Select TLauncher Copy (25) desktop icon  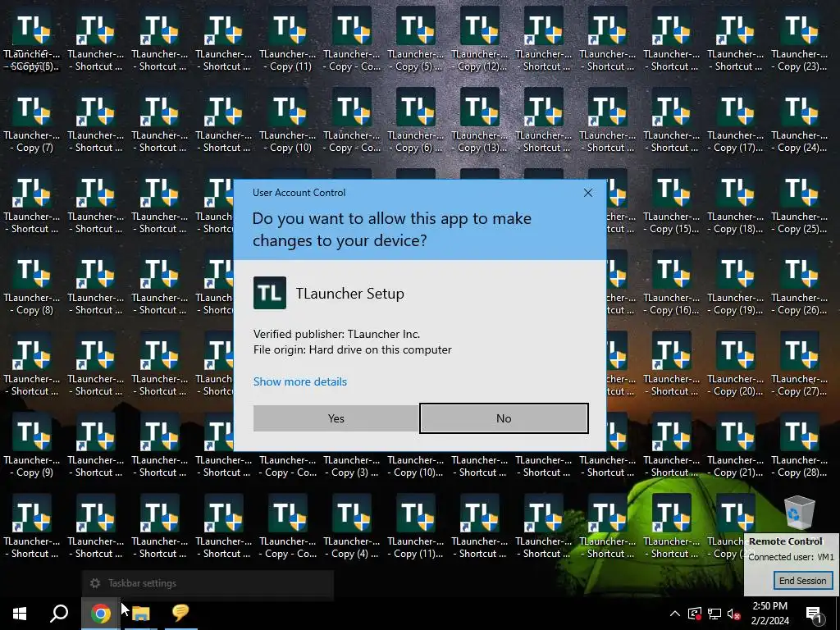click(x=799, y=203)
